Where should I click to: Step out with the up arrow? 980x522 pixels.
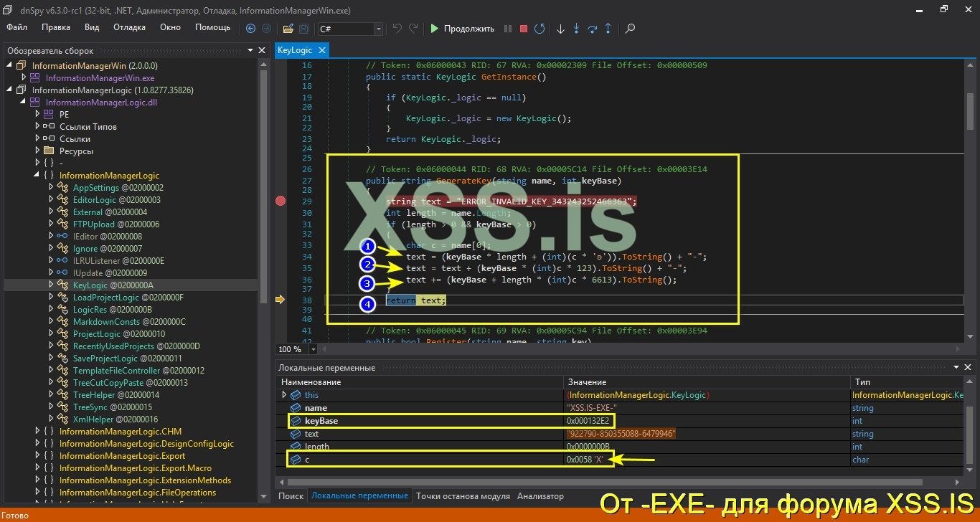click(x=608, y=29)
